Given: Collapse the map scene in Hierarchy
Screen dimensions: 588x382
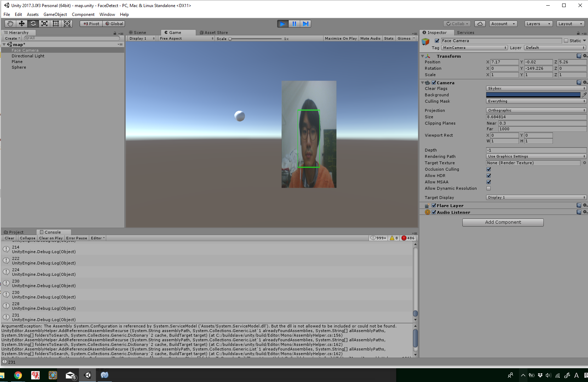Looking at the screenshot, I should (4, 45).
